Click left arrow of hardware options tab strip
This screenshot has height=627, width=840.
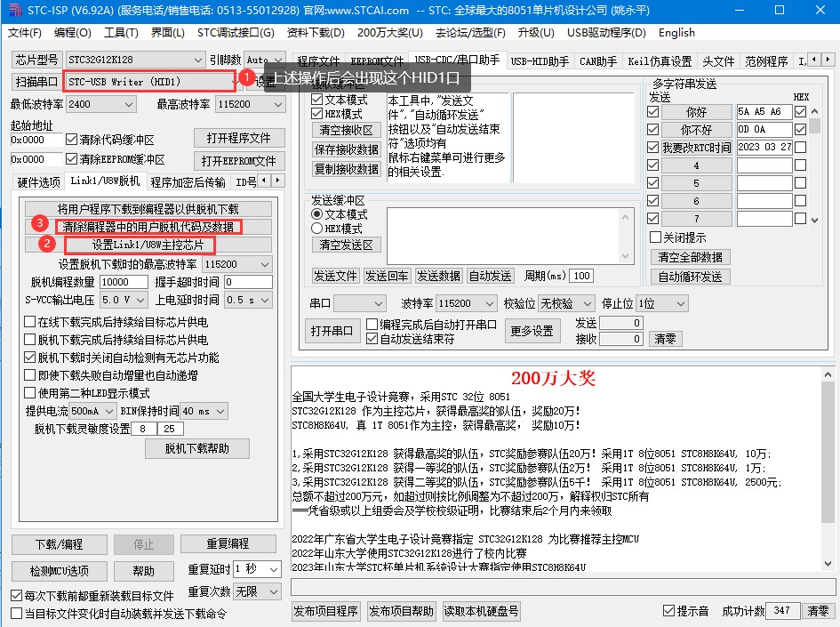tap(264, 181)
